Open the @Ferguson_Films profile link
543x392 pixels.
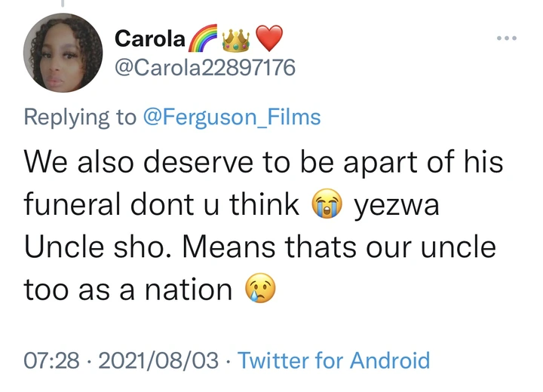point(232,118)
